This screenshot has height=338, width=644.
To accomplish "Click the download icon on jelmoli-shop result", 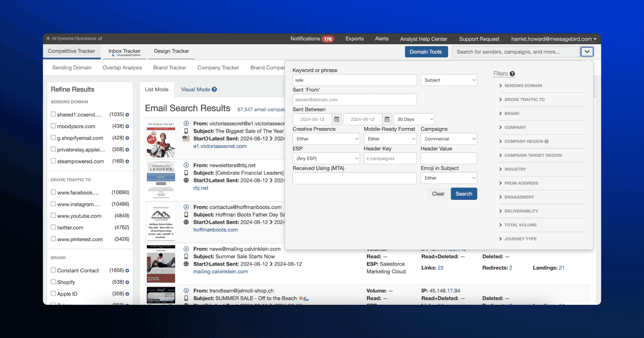I will tap(186, 291).
